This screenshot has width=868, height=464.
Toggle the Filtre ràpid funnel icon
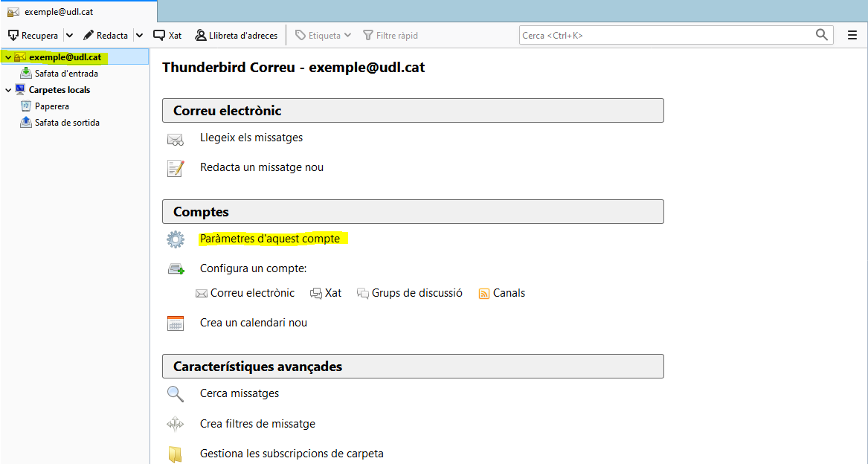(x=368, y=36)
